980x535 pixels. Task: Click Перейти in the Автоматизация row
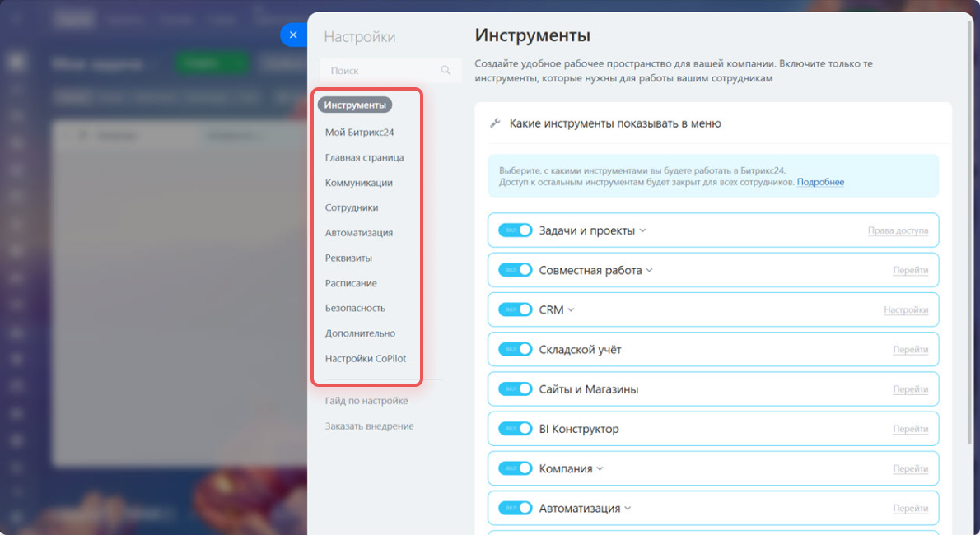(x=910, y=508)
